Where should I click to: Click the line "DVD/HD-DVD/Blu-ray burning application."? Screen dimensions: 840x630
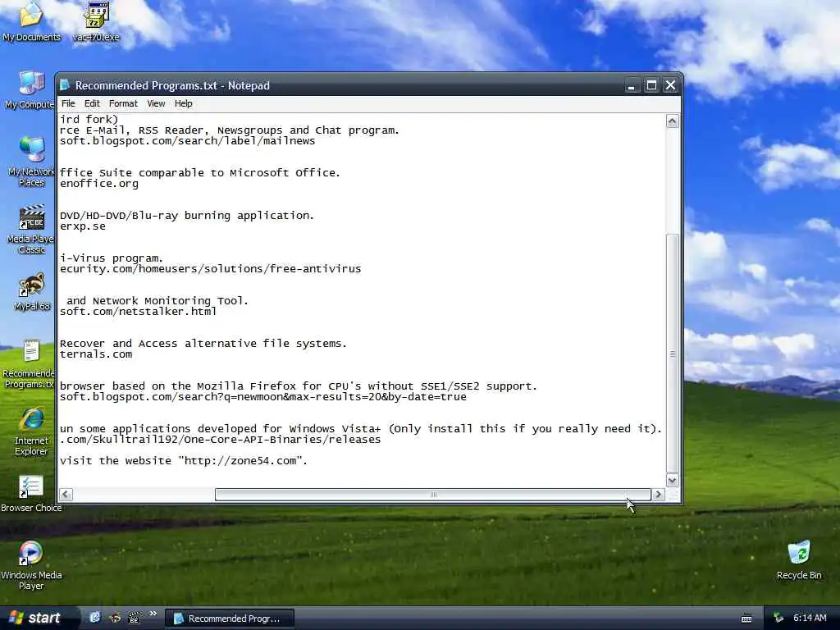(x=187, y=216)
